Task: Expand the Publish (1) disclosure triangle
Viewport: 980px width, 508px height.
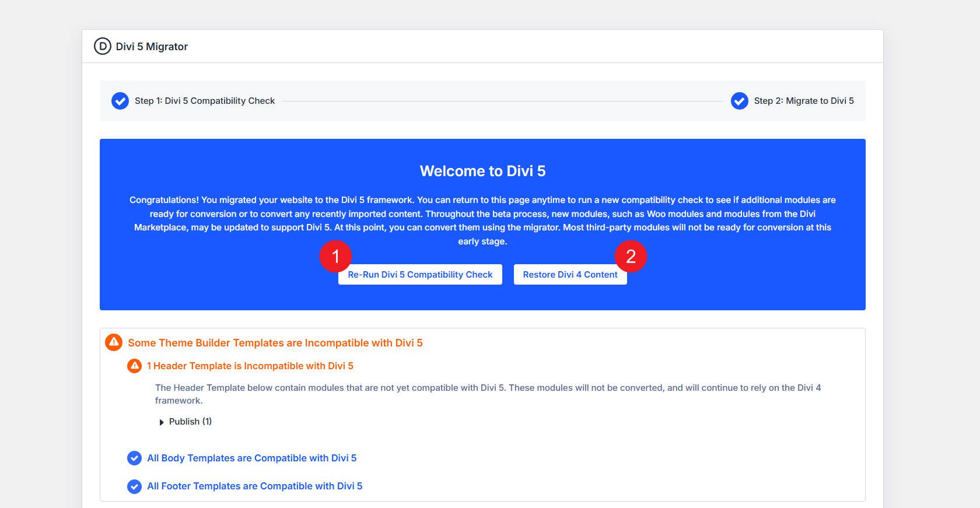Action: 162,422
